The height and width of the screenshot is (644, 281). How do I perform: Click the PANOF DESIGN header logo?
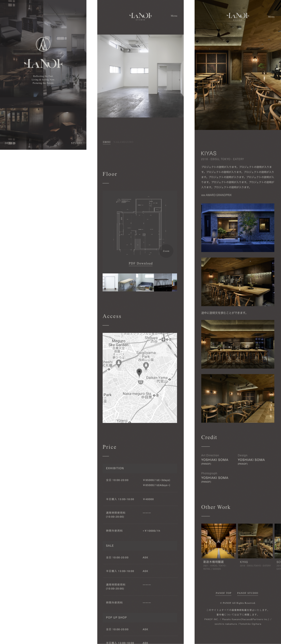[x=238, y=16]
